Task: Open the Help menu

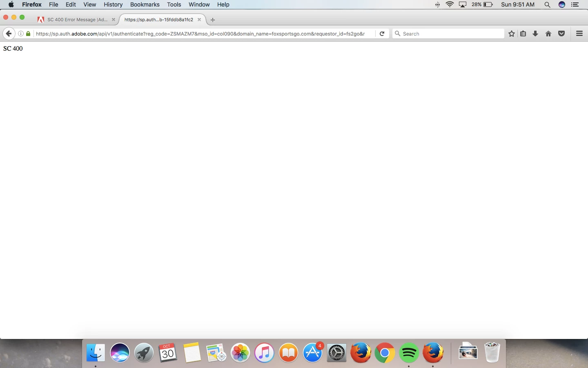Action: (x=223, y=4)
